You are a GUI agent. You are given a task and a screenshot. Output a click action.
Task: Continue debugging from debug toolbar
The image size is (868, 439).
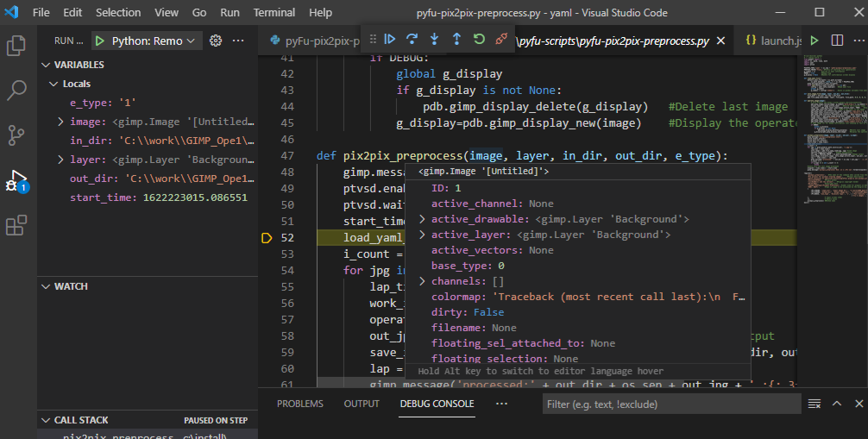(390, 39)
